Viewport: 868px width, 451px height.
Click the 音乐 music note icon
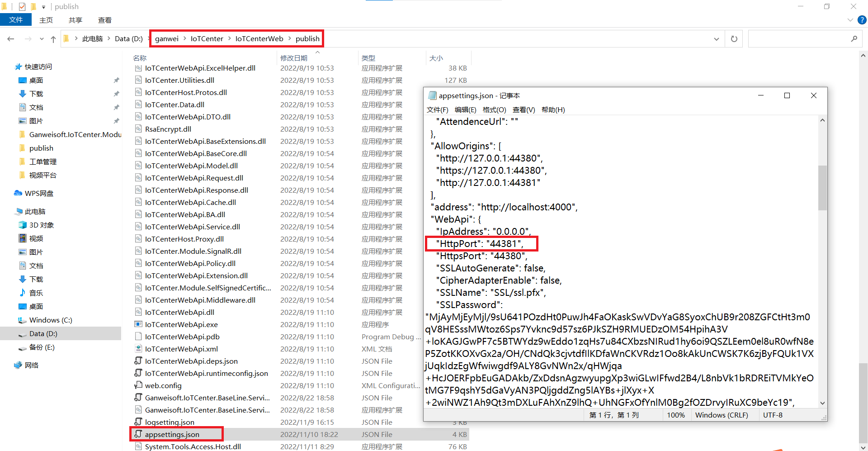[x=23, y=293]
